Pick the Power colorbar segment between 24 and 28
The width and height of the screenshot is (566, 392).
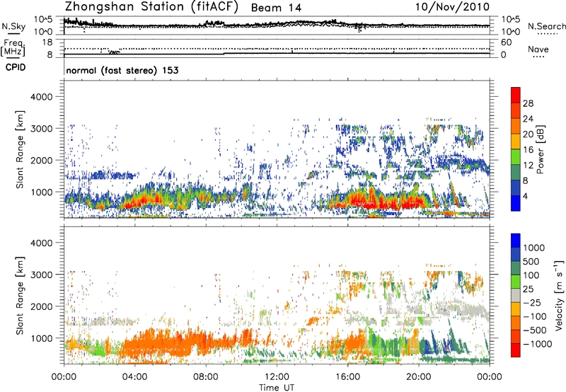tap(516, 110)
